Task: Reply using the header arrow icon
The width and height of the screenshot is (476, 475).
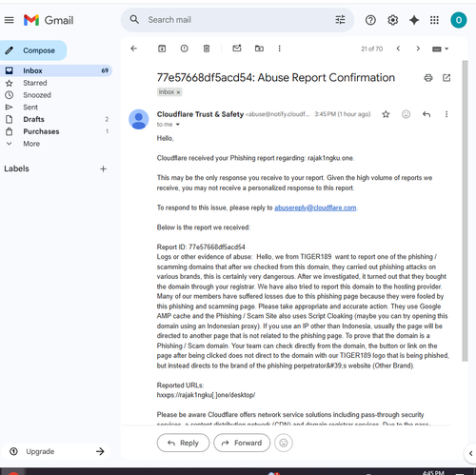Action: 426,114
